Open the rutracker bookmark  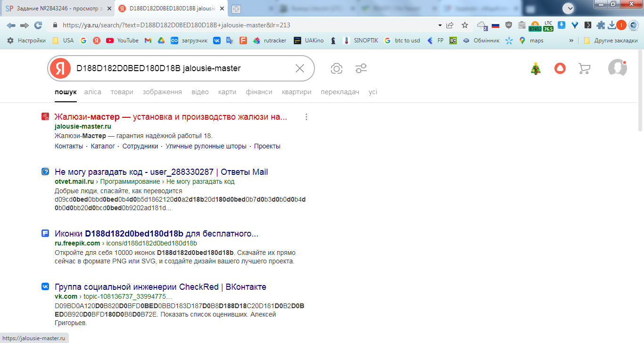pyautogui.click(x=269, y=41)
